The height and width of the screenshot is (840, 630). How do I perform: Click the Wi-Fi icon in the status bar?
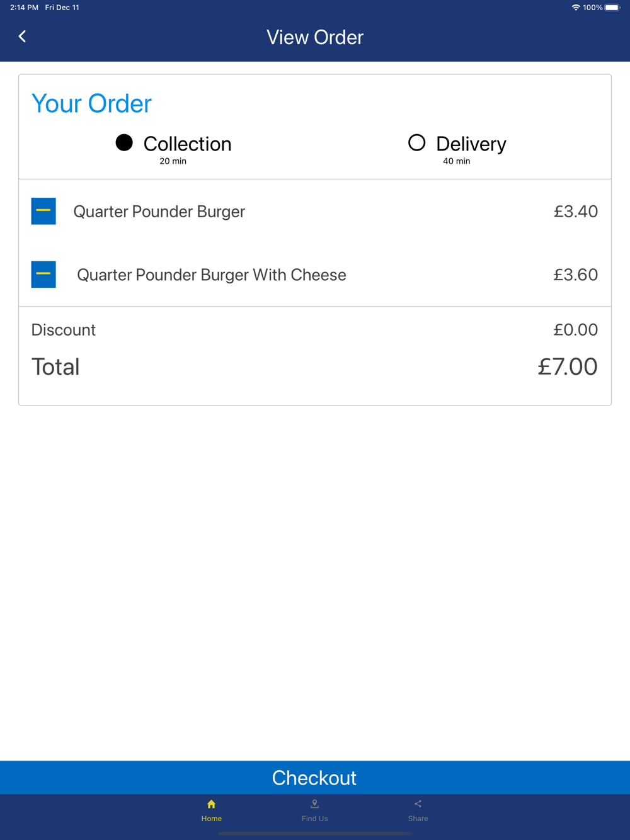coord(575,8)
